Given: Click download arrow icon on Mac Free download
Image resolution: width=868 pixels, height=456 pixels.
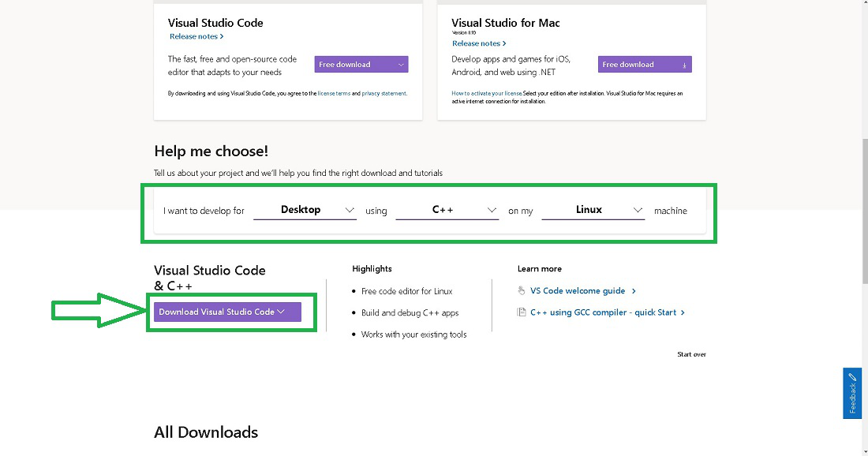Looking at the screenshot, I should click(684, 65).
